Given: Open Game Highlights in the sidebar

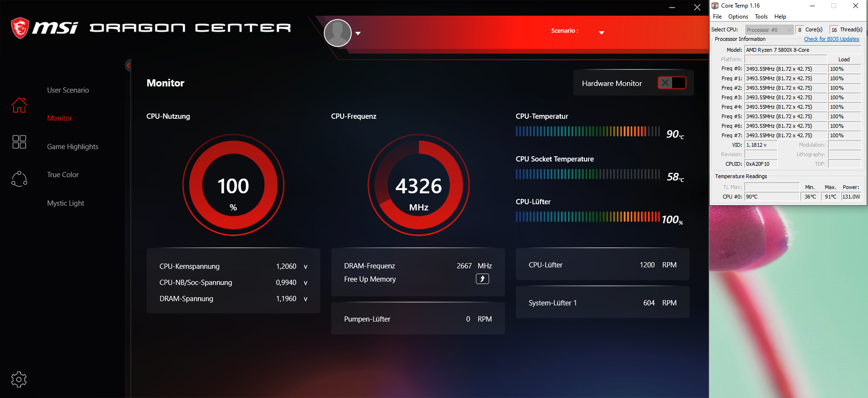Looking at the screenshot, I should 73,147.
